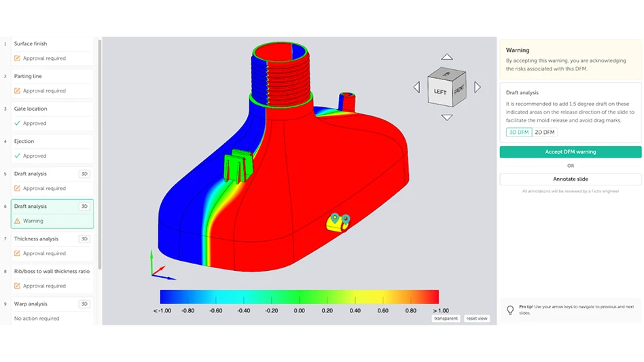Click the Annotate slide button

point(570,179)
